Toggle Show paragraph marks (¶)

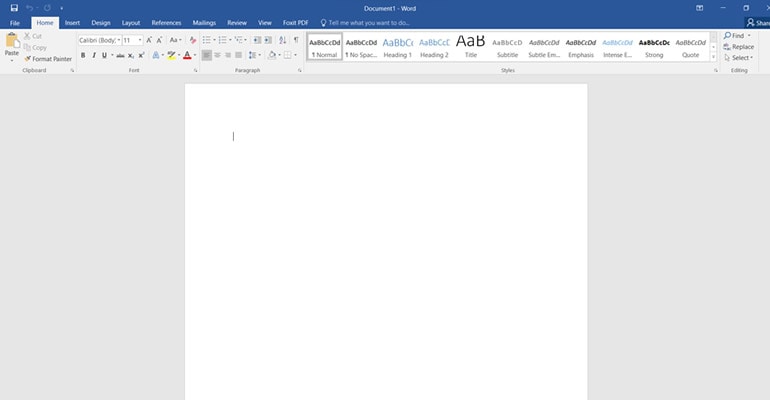[296, 40]
